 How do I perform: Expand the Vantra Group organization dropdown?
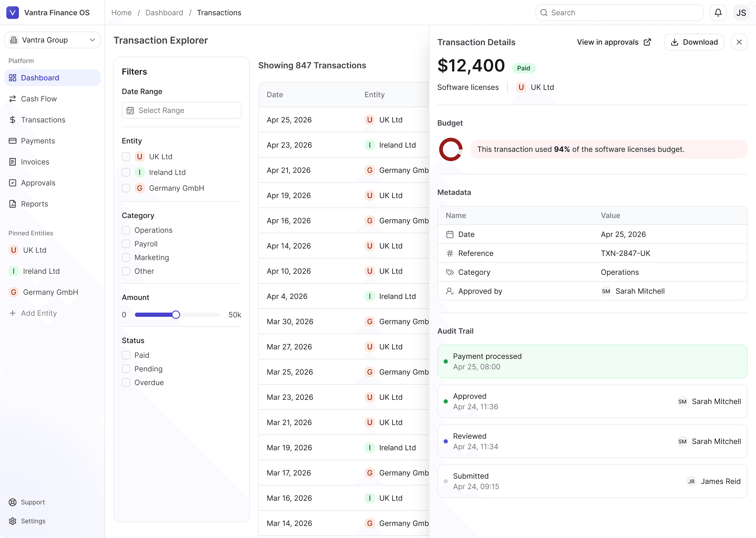[52, 40]
